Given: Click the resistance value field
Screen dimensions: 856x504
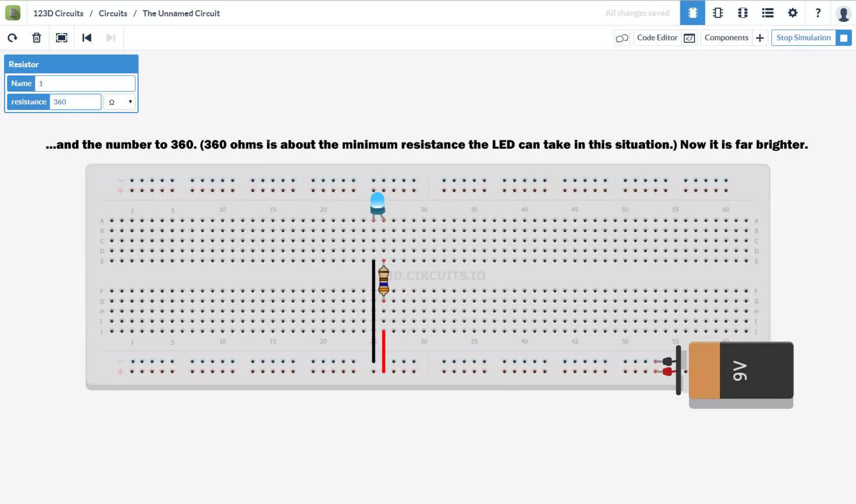Looking at the screenshot, I should point(75,102).
